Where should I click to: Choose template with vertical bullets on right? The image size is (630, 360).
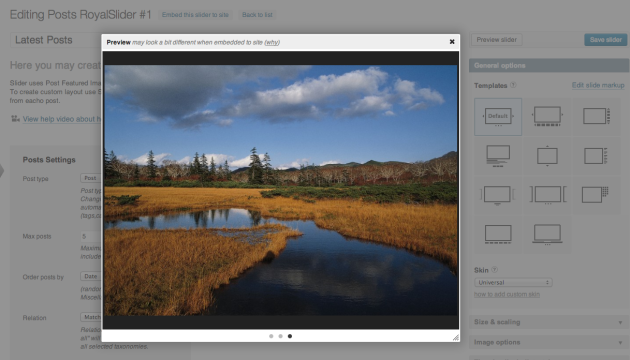(596, 156)
